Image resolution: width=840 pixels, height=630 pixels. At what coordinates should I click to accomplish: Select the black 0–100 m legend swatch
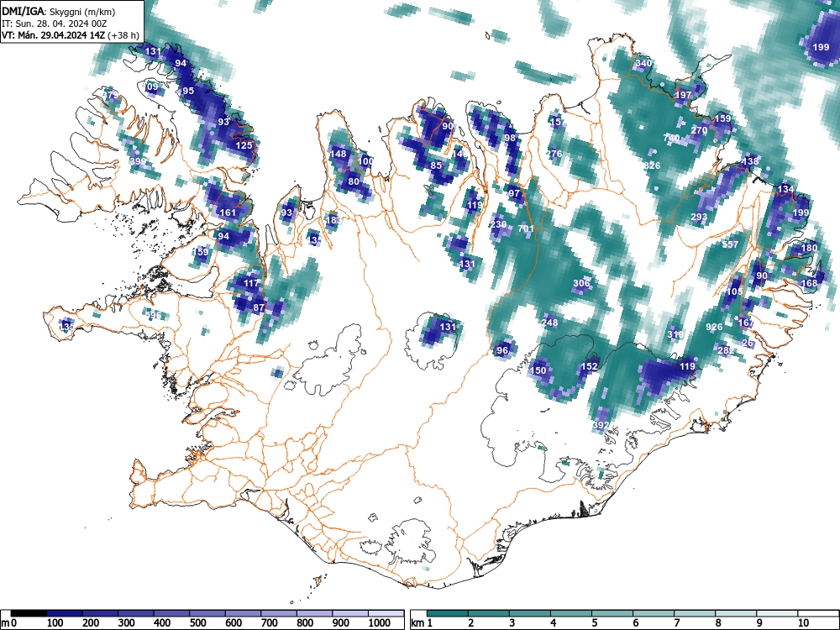click(29, 613)
